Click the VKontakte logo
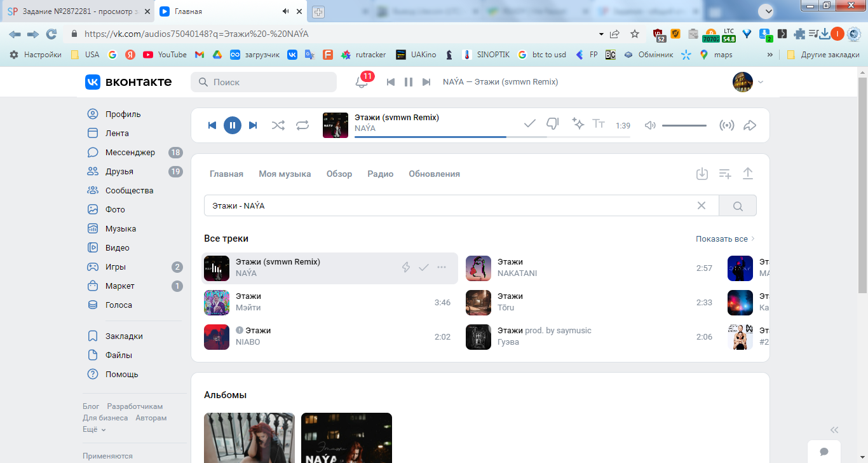This screenshot has height=463, width=868. pyautogui.click(x=128, y=82)
